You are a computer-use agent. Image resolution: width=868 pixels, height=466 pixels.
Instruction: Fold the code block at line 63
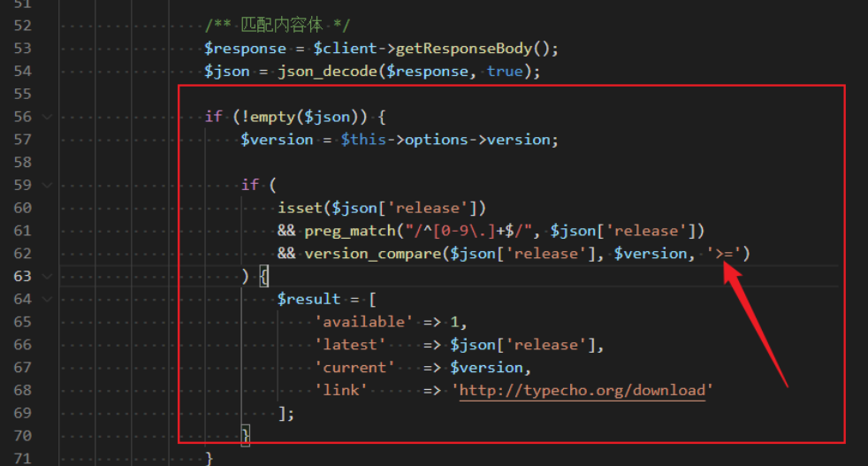[x=47, y=277]
